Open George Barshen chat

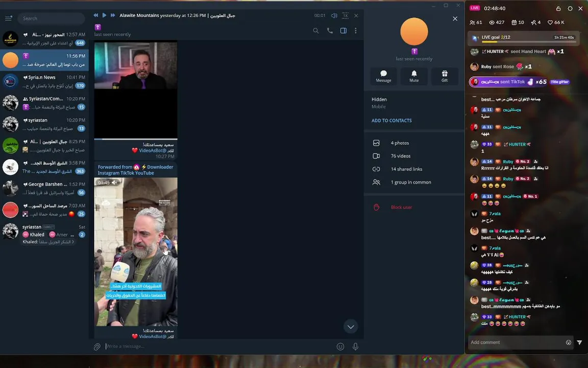[x=44, y=189]
